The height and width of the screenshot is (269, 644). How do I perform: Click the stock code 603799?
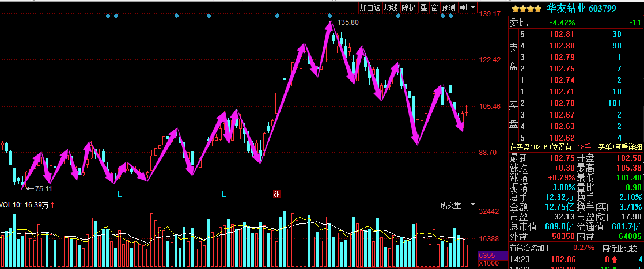click(602, 8)
